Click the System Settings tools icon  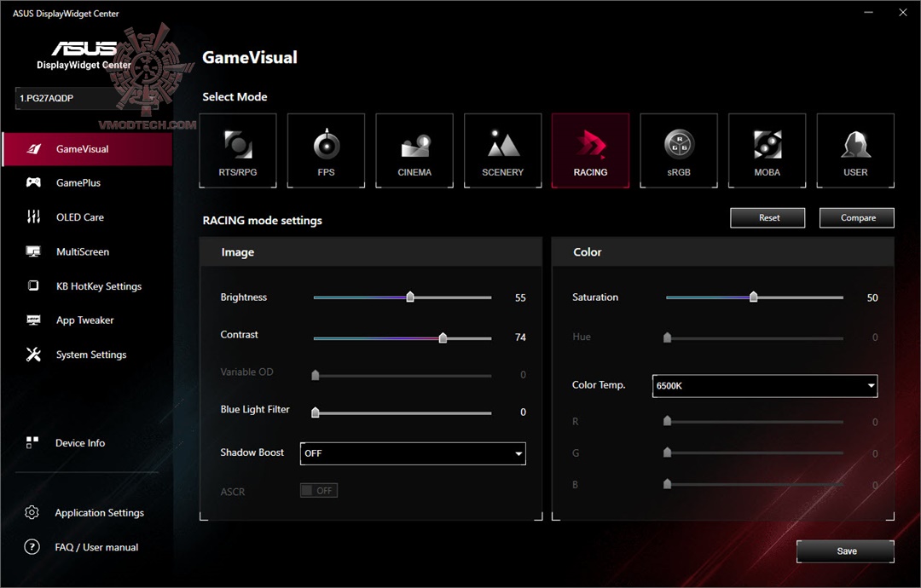click(x=33, y=355)
